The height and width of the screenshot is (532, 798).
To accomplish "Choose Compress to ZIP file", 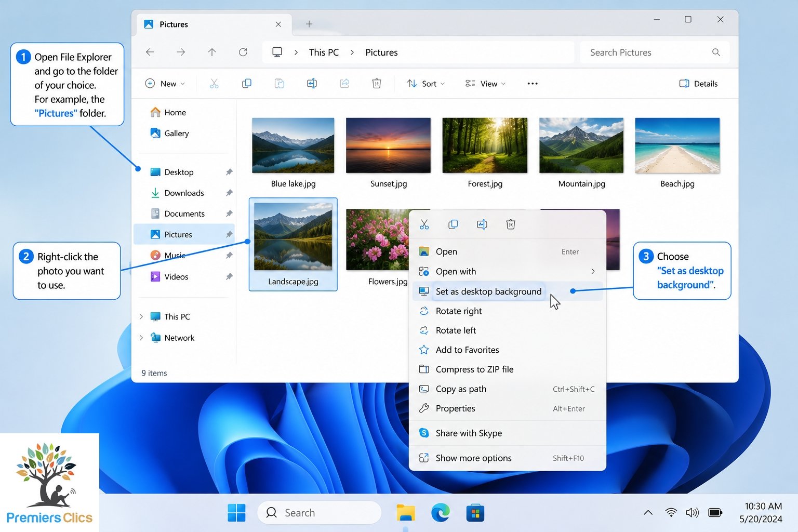I will (x=508, y=369).
